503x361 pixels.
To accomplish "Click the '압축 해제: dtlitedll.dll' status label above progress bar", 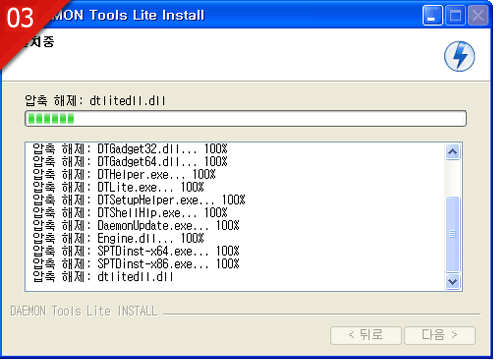I will click(x=95, y=100).
